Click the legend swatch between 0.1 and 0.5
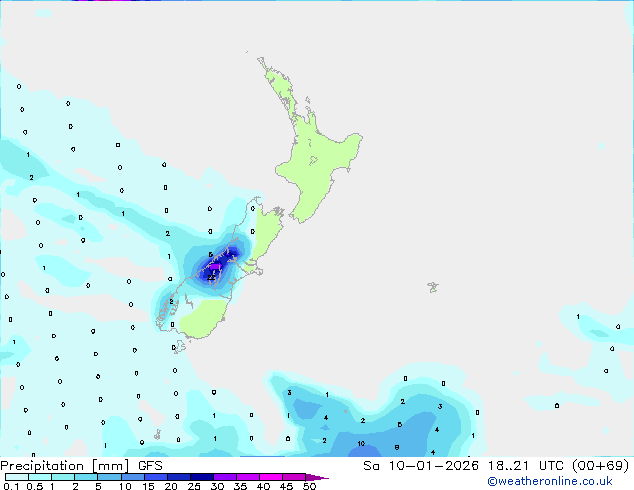634x490 pixels. click(17, 477)
